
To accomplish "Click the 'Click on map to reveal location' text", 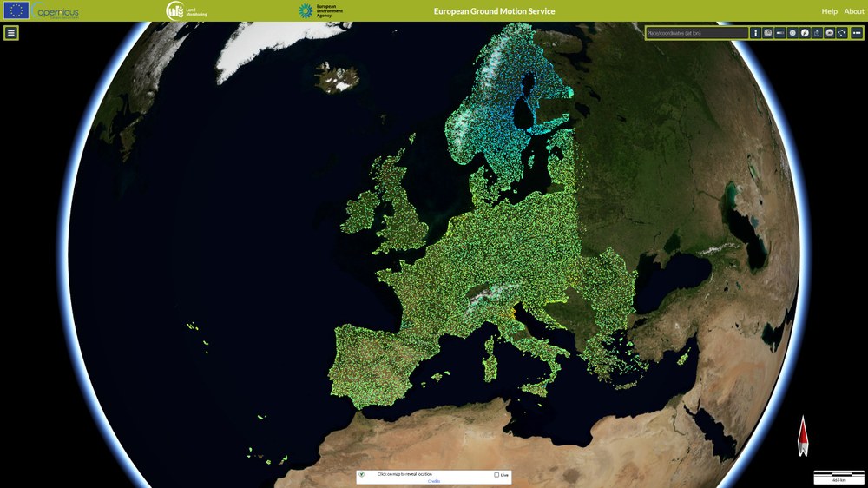I will pyautogui.click(x=404, y=474).
